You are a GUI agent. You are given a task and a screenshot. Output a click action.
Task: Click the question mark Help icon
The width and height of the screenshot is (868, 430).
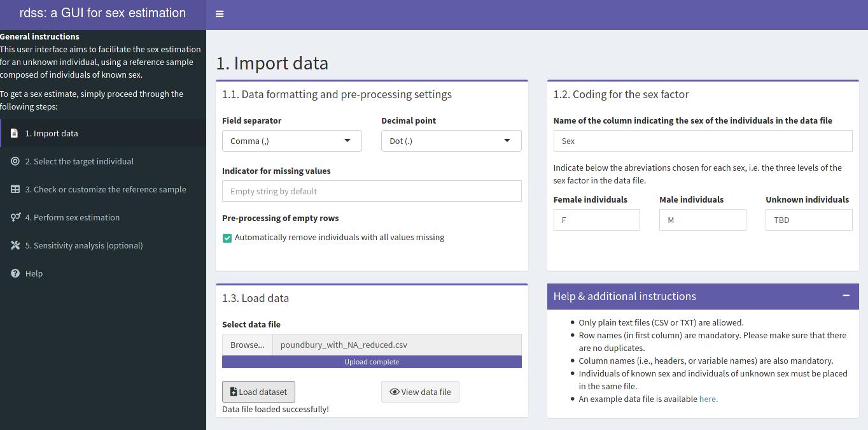pyautogui.click(x=15, y=273)
